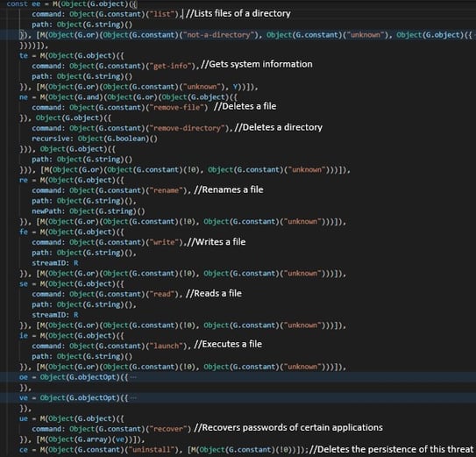Click variable name "ne"

point(24,97)
